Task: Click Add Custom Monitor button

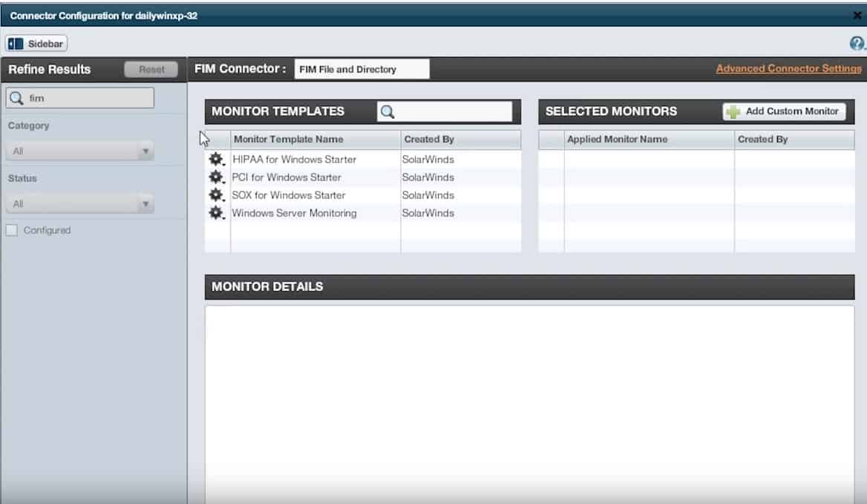Action: tap(784, 111)
